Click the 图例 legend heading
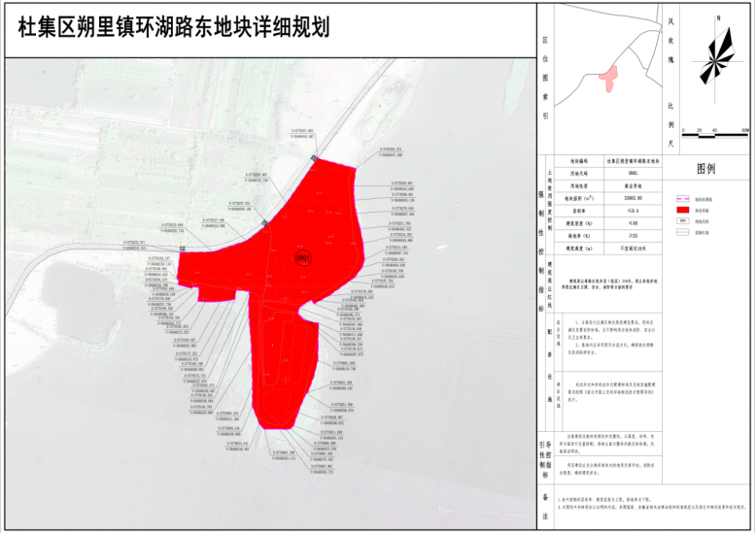This screenshot has width=756, height=533. tap(705, 169)
